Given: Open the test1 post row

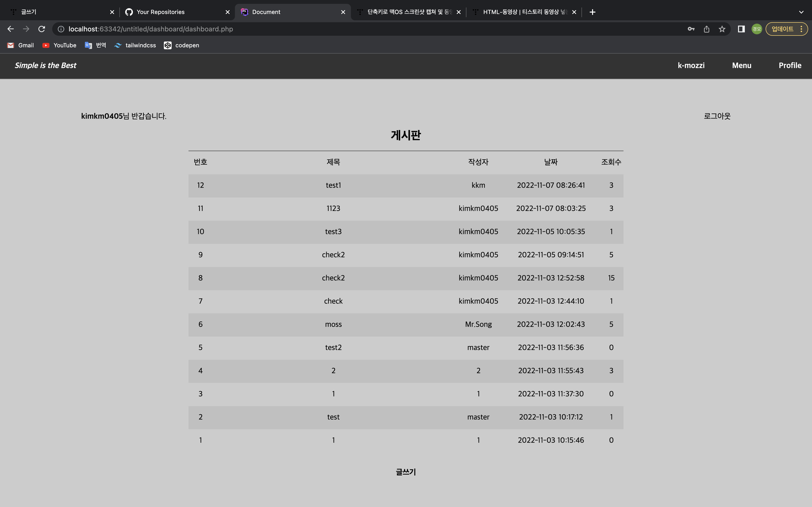Looking at the screenshot, I should tap(333, 185).
